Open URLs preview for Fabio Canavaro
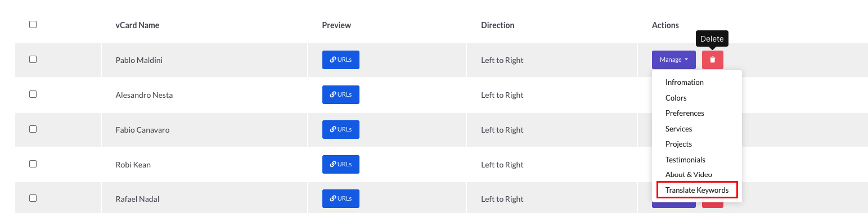The image size is (868, 213). pyautogui.click(x=340, y=129)
